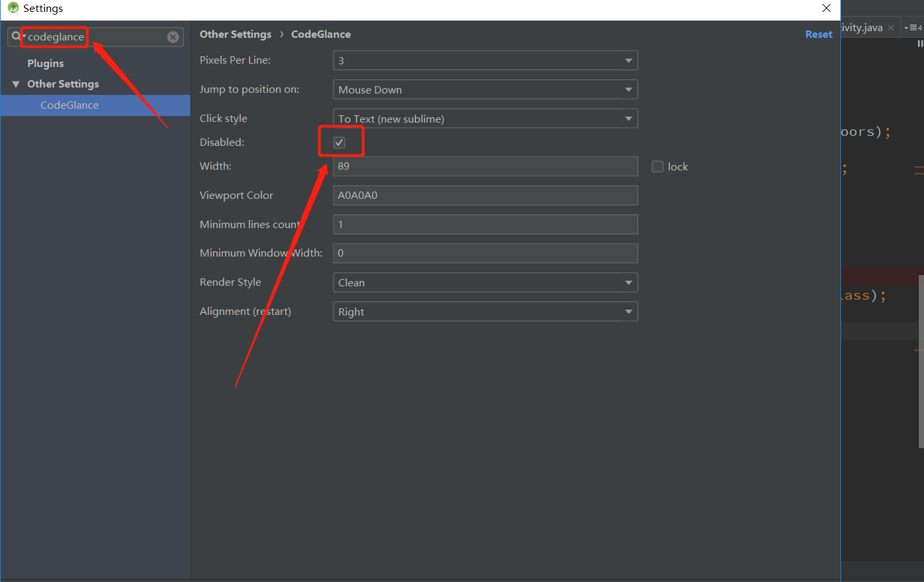
Task: Uncheck the Disabled checkbox
Action: [x=340, y=142]
